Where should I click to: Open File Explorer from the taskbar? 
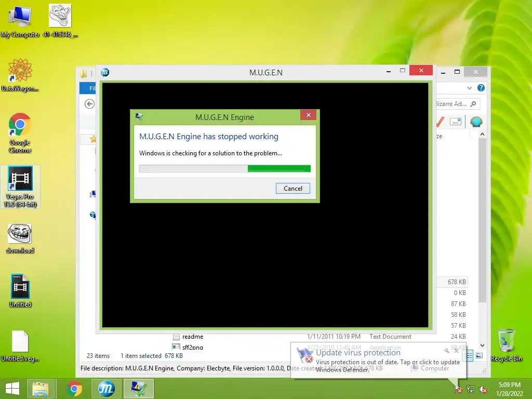pos(41,389)
